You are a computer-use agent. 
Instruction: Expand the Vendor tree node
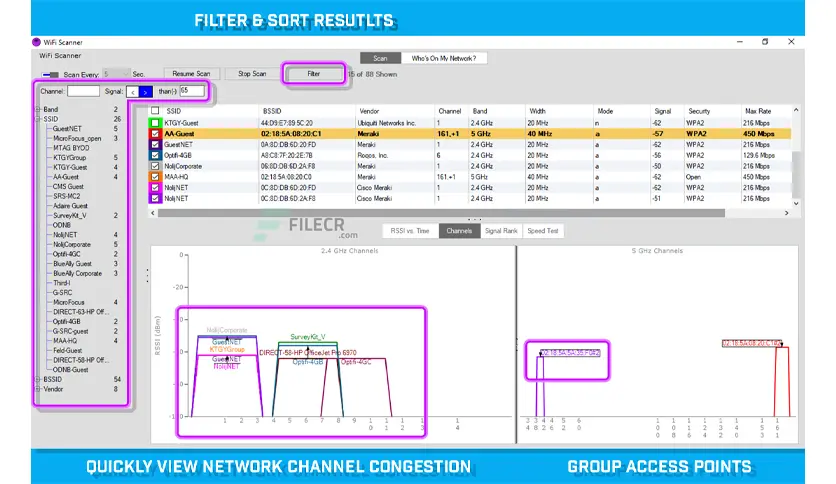pos(38,389)
